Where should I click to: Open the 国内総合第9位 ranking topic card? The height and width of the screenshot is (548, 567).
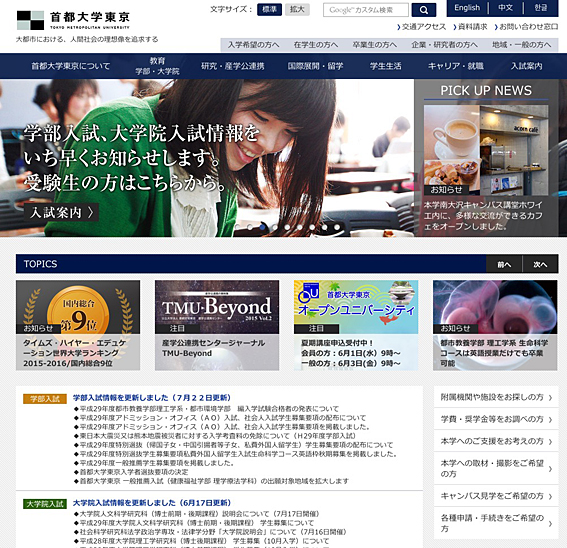coord(78,325)
